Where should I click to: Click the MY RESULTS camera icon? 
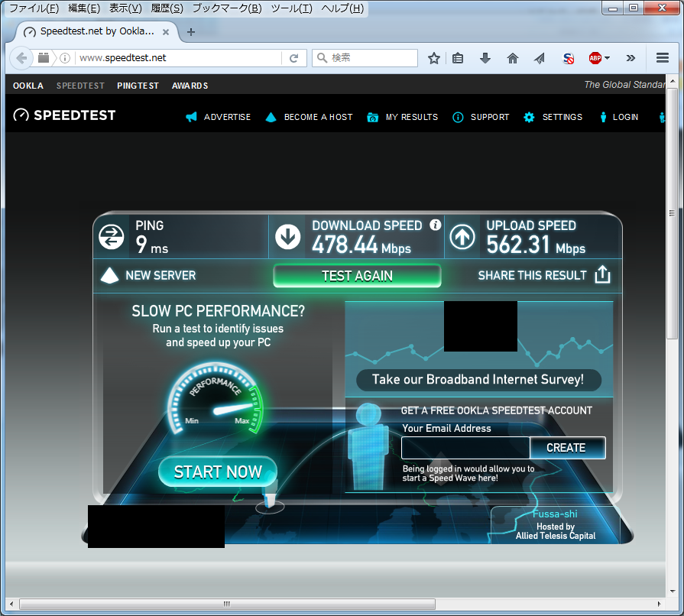(x=372, y=117)
